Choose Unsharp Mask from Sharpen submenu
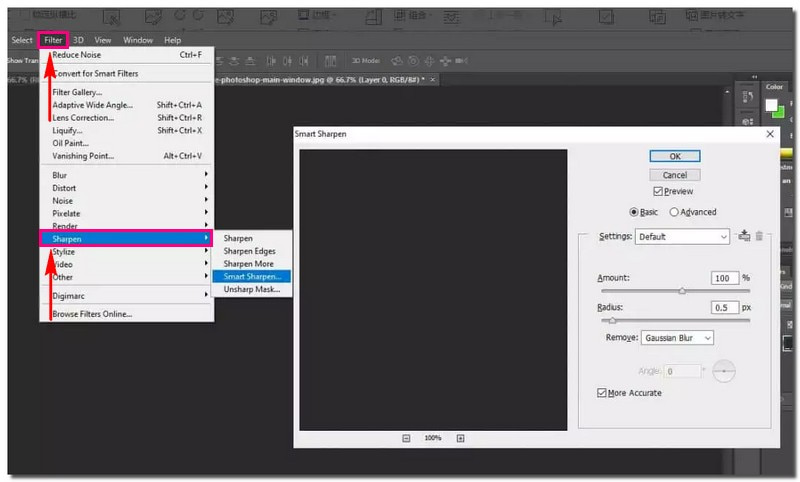Viewport: 800px width, 482px height. point(252,289)
